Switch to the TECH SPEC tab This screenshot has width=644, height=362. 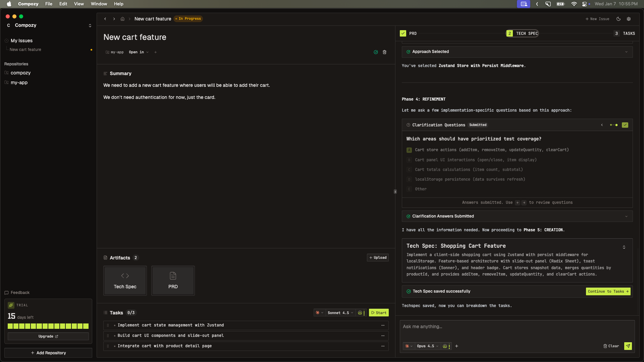coord(527,33)
